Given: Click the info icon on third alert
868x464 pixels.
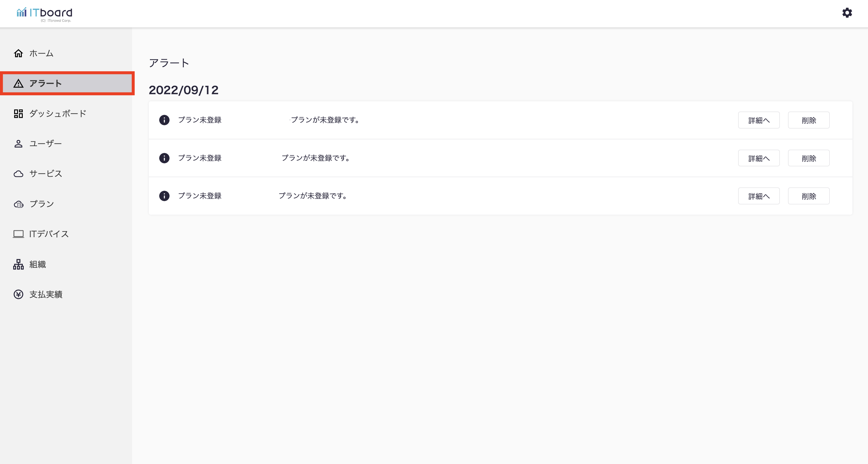Looking at the screenshot, I should 164,196.
